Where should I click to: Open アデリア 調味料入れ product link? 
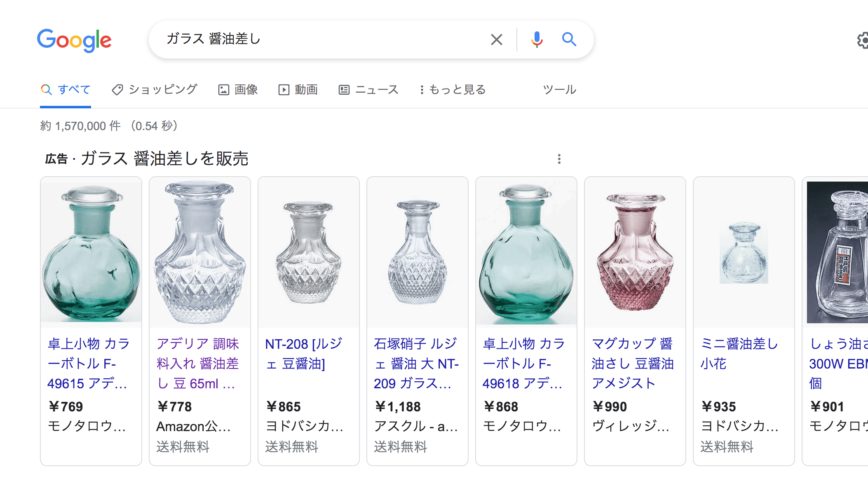(x=198, y=363)
